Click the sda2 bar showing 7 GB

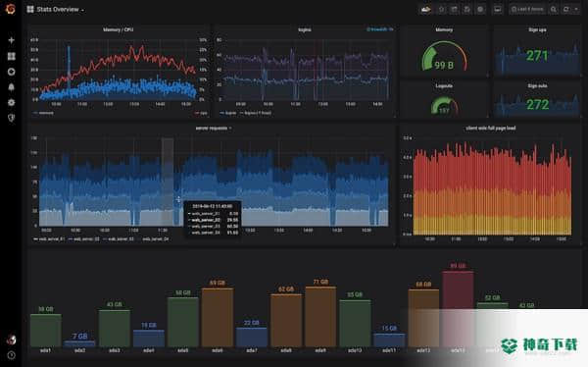coord(79,343)
